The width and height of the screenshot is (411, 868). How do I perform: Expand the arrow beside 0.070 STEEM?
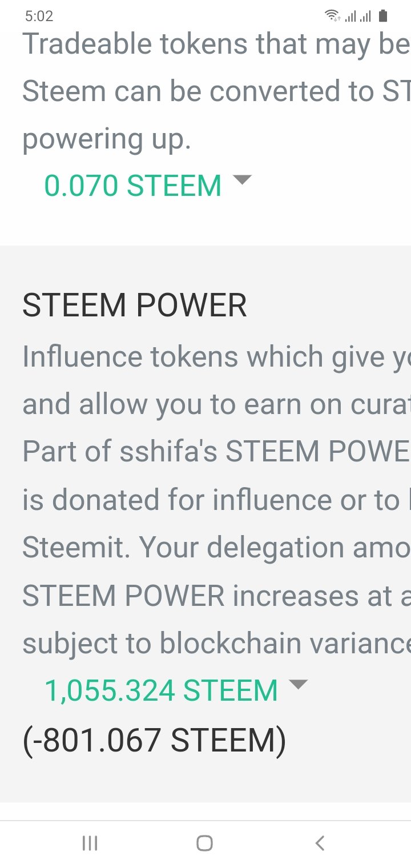click(x=242, y=180)
